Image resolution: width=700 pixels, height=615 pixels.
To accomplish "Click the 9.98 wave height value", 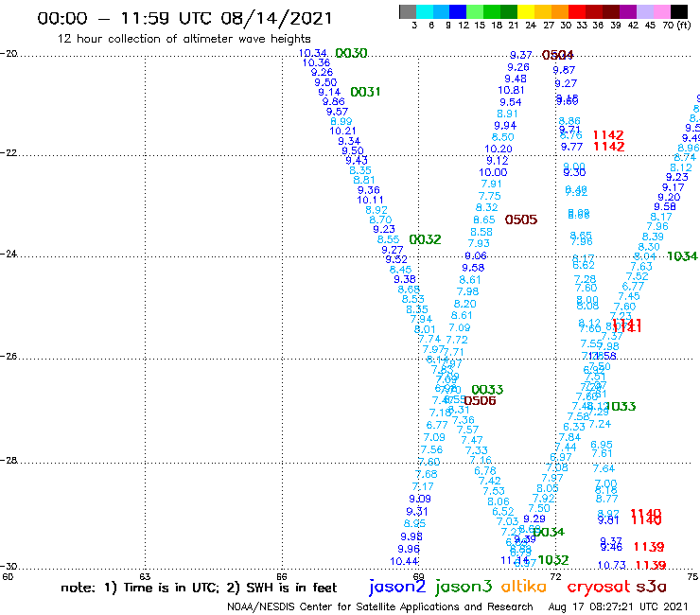I will (411, 536).
